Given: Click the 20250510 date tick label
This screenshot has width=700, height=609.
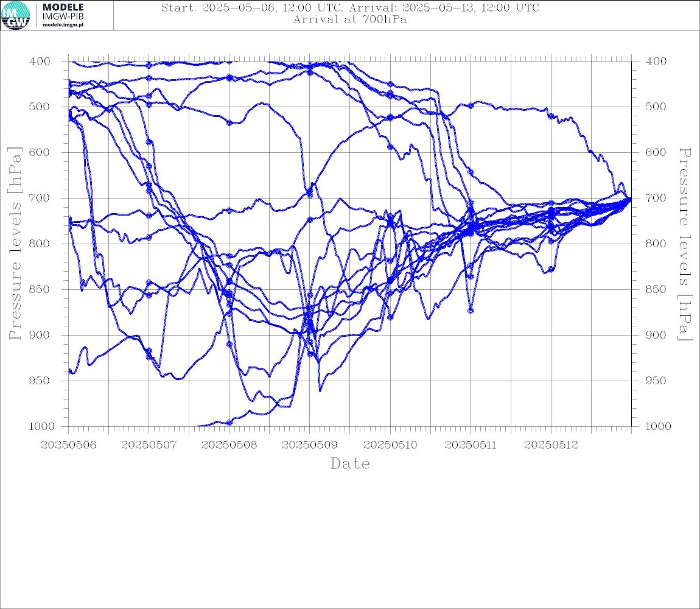Looking at the screenshot, I should click(390, 445).
